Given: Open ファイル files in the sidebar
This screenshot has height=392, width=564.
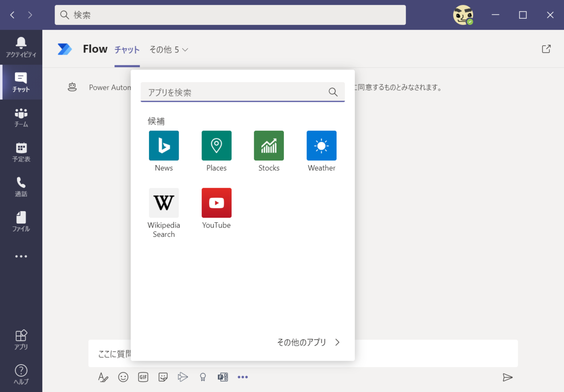Looking at the screenshot, I should point(21,222).
